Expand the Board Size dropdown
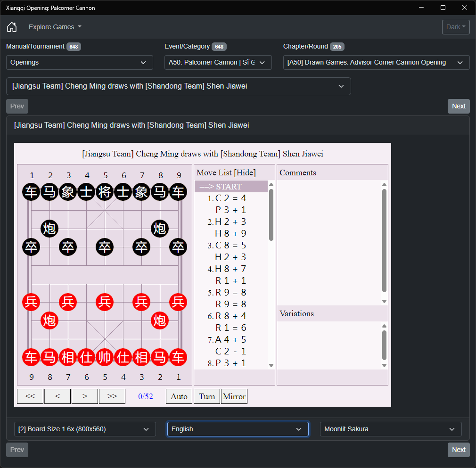The width and height of the screenshot is (476, 468). tap(85, 429)
